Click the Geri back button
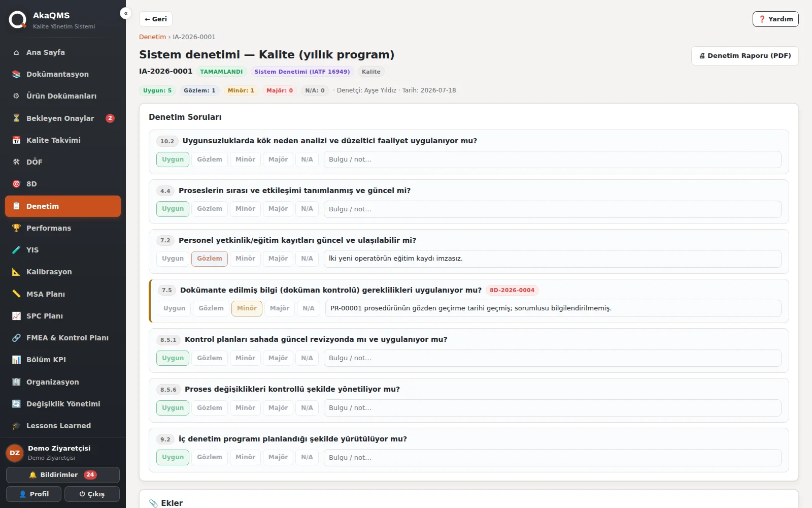 tap(156, 19)
